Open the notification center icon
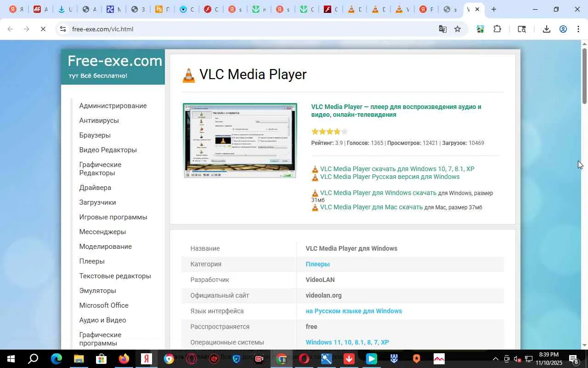 coord(574,359)
